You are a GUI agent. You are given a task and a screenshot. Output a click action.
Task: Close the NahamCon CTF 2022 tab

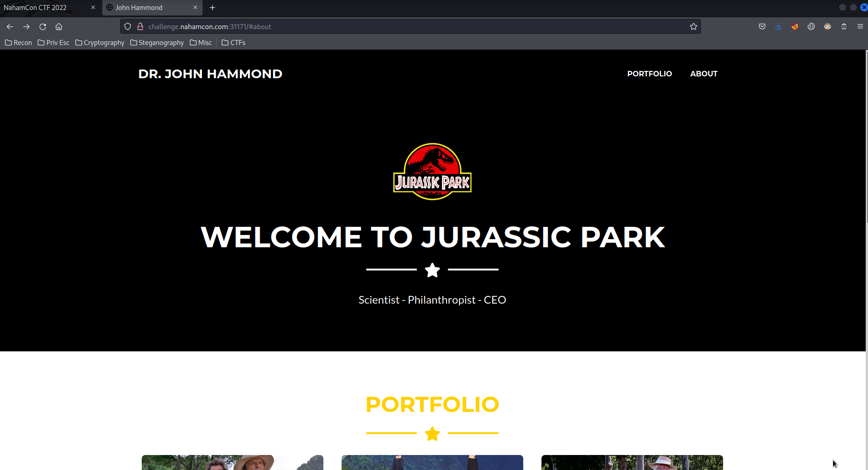tap(93, 8)
